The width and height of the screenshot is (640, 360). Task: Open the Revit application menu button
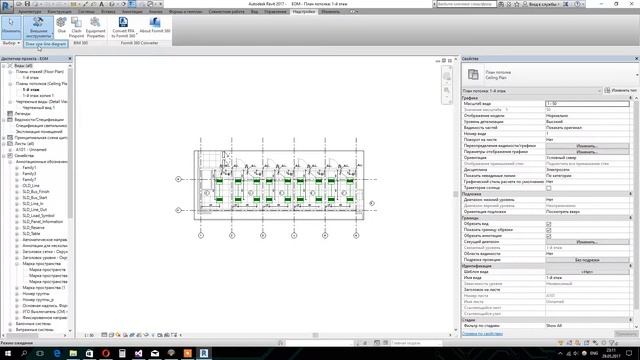[x=7, y=6]
